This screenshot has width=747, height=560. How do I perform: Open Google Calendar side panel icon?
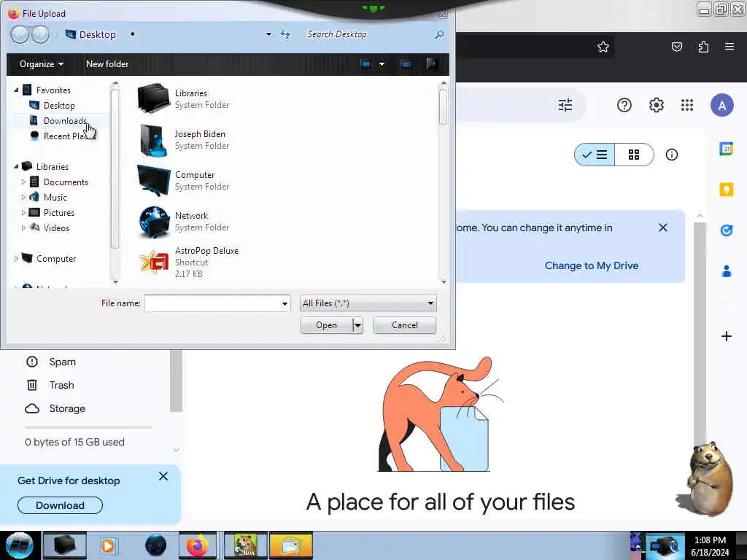pyautogui.click(x=726, y=149)
